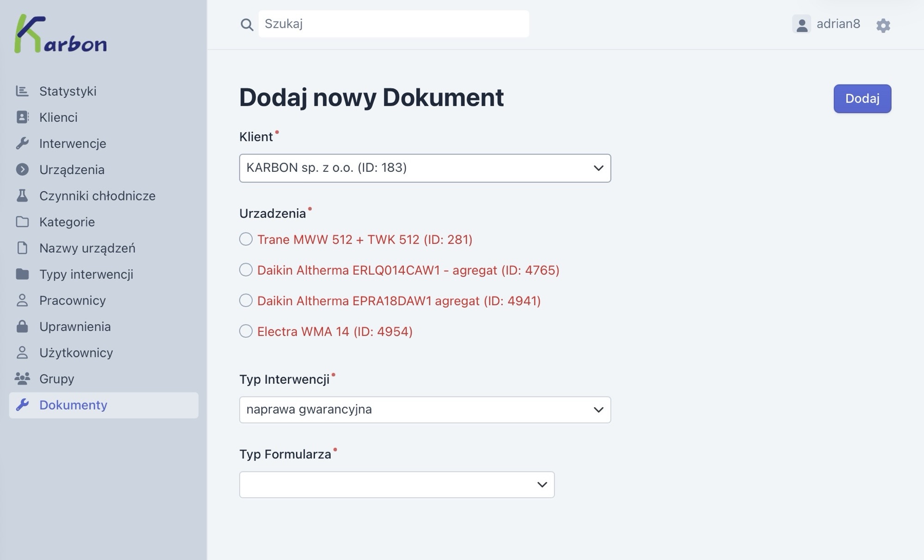
Task: Choose the Electra WMA 14 radio button
Action: (x=246, y=331)
